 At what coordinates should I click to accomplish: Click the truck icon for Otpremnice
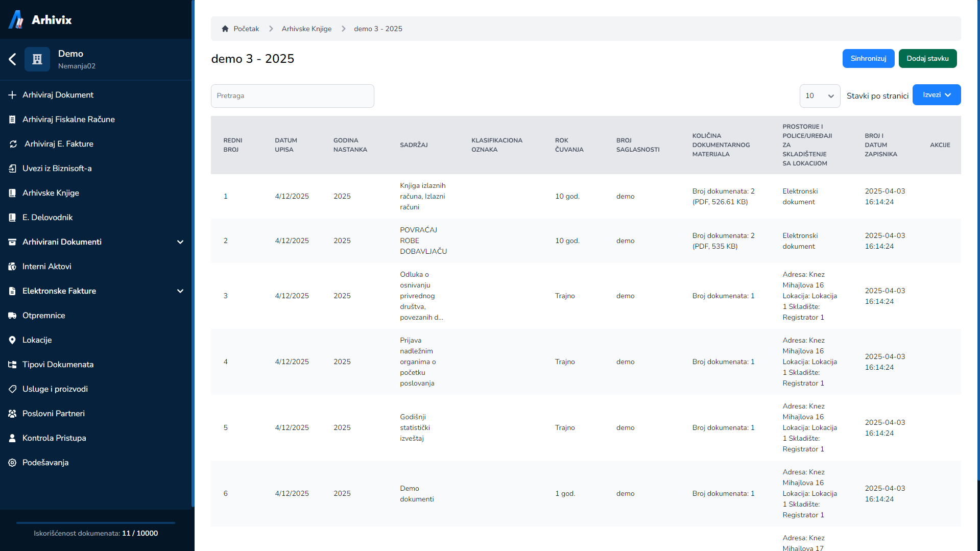pyautogui.click(x=12, y=316)
